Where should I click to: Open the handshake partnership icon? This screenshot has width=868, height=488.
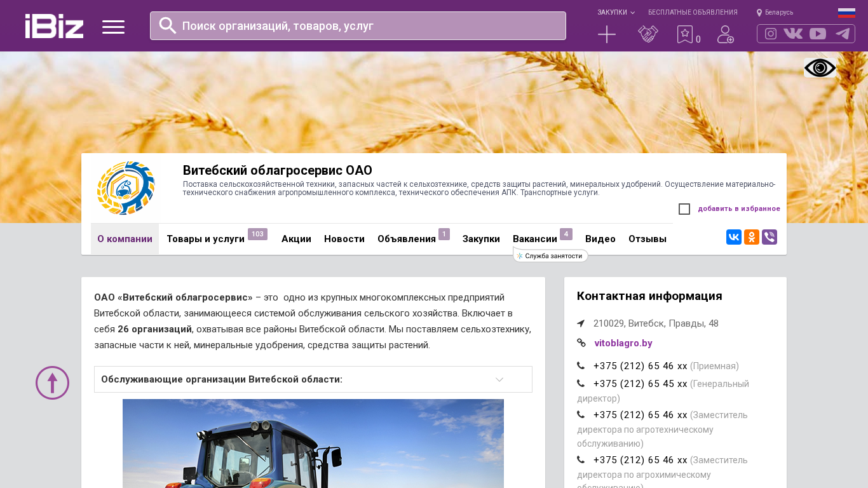648,34
